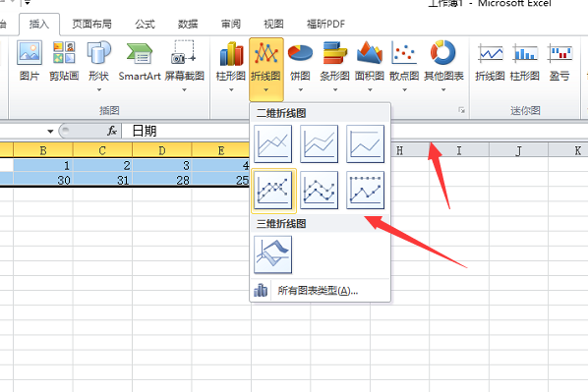The image size is (588, 392).
Task: Open the Area chart (面积图) menu
Action: tap(370, 66)
